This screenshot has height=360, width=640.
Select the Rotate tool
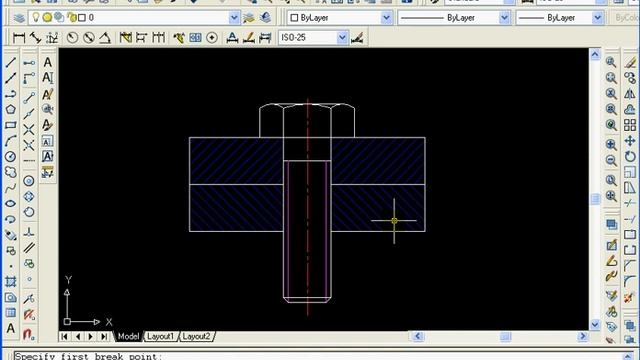pyautogui.click(x=630, y=156)
